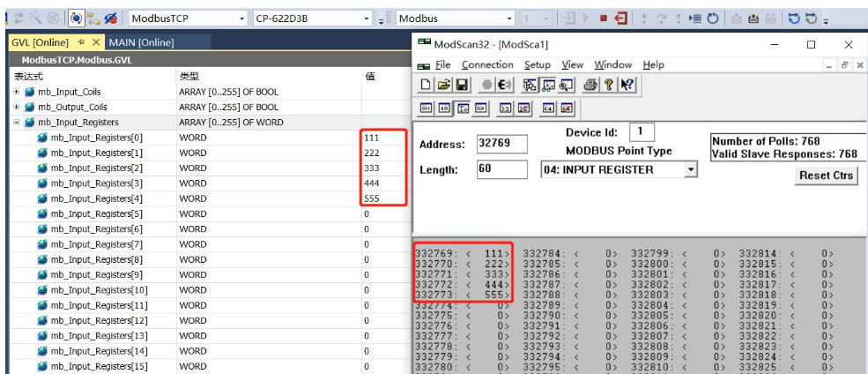
Task: Select decimal display format icon
Action: [444, 108]
